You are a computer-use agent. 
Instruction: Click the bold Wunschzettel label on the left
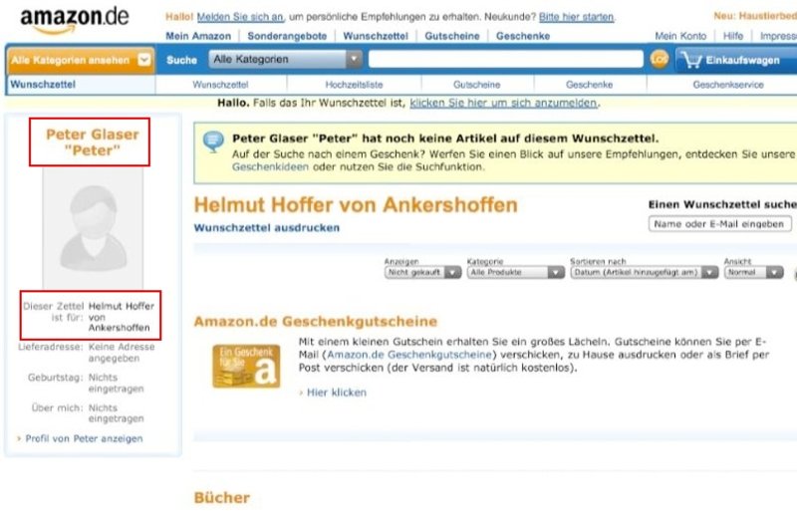pos(43,85)
